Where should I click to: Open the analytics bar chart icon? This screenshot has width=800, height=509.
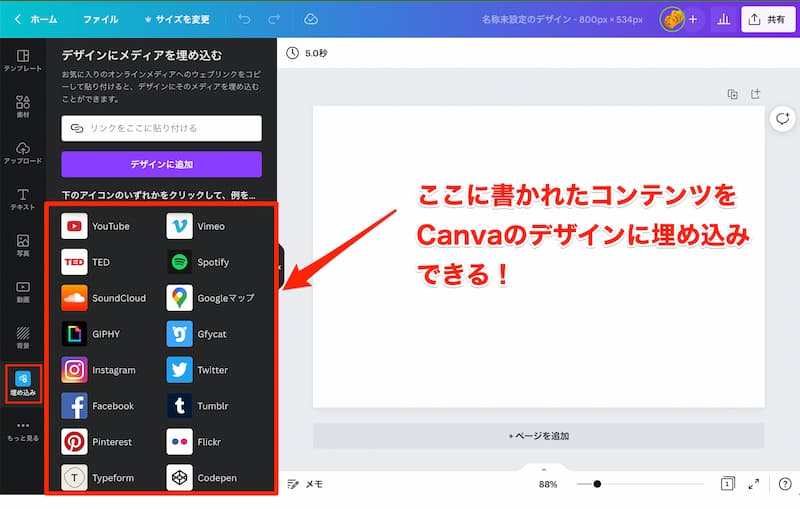click(723, 19)
